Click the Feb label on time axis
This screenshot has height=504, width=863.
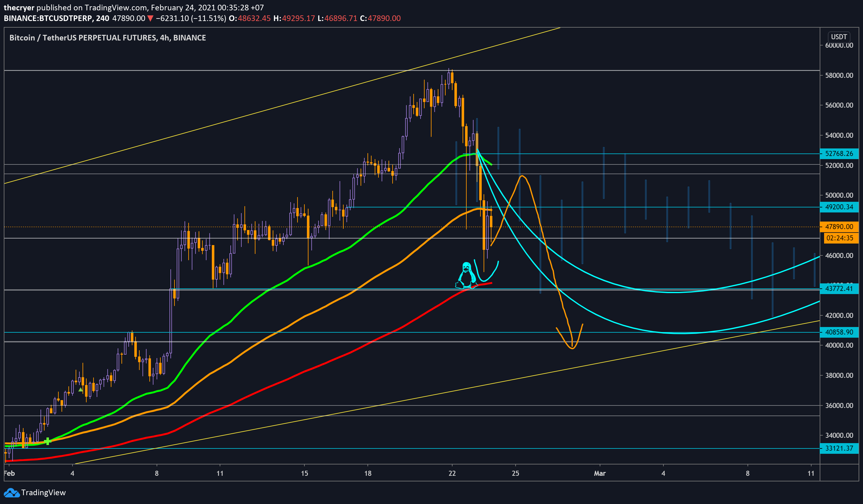(9, 473)
